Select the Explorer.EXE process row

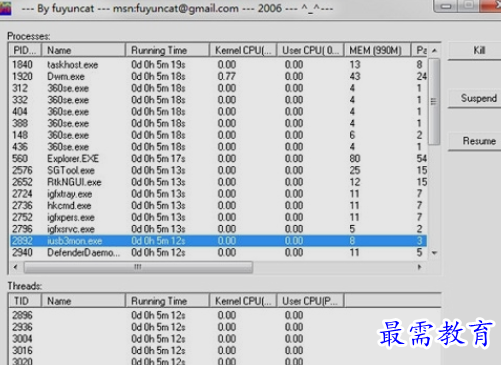(218, 159)
